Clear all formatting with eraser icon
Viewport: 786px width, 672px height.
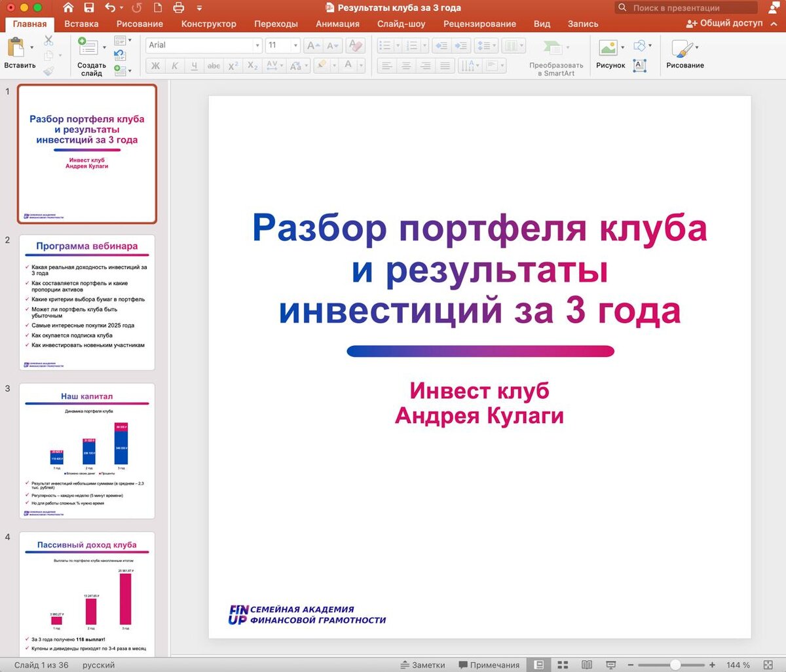point(355,45)
